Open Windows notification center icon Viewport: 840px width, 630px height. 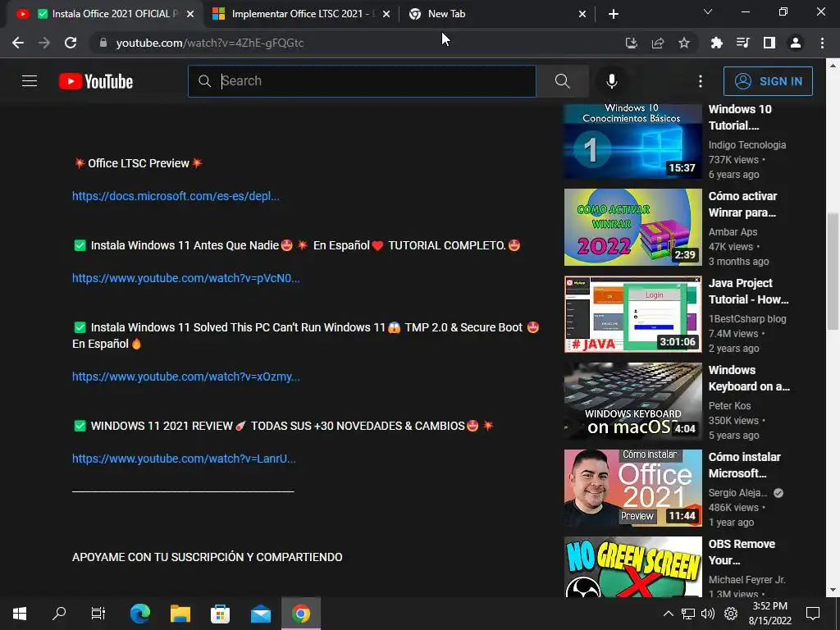pos(813,614)
